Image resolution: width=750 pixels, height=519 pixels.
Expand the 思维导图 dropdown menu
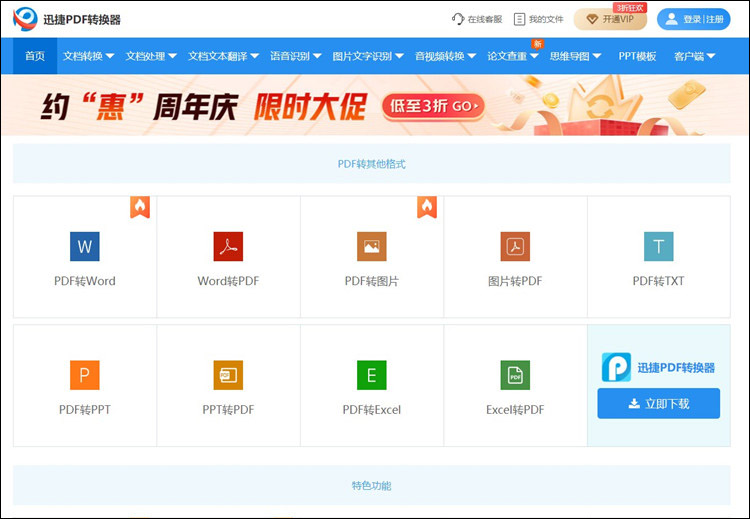(575, 56)
